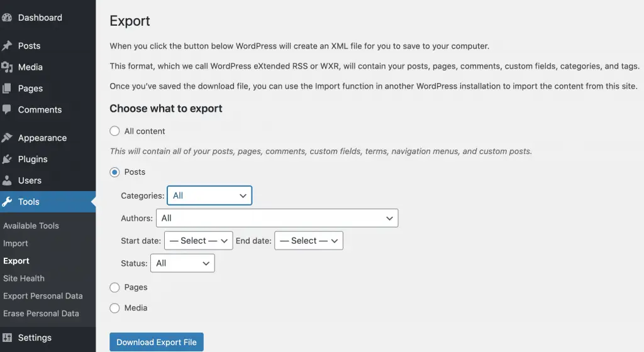Click the Media icon in sidebar
Viewport: 644px width, 352px height.
pos(7,67)
